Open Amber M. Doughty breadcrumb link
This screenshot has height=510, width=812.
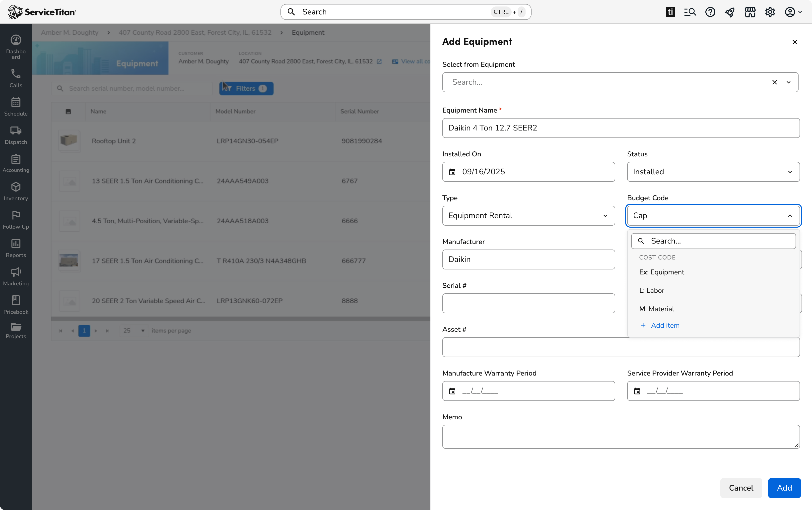point(70,33)
